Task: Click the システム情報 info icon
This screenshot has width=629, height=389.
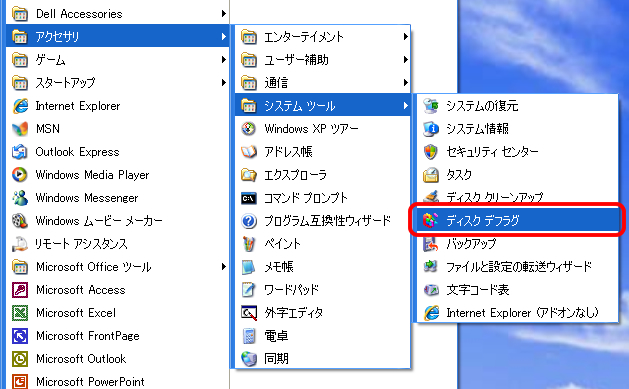Action: coord(431,129)
